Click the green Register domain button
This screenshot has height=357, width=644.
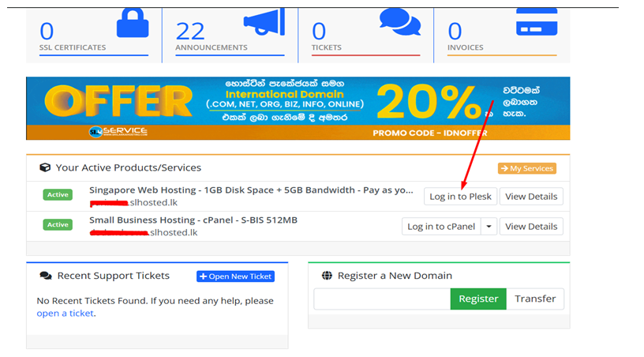[478, 299]
